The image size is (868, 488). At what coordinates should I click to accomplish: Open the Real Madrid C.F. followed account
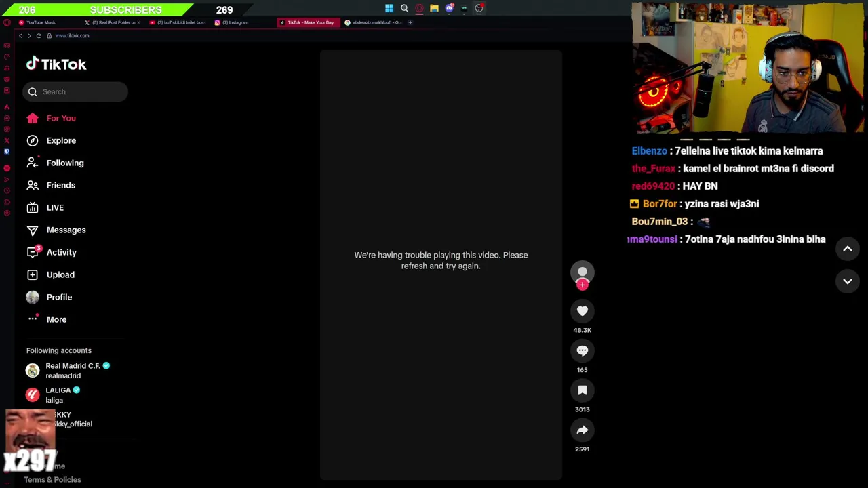click(x=68, y=370)
